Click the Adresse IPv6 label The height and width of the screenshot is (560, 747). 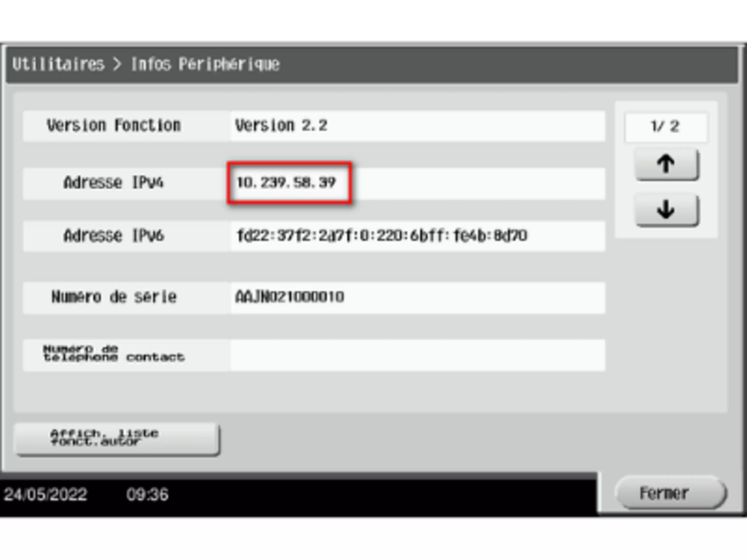(x=113, y=236)
